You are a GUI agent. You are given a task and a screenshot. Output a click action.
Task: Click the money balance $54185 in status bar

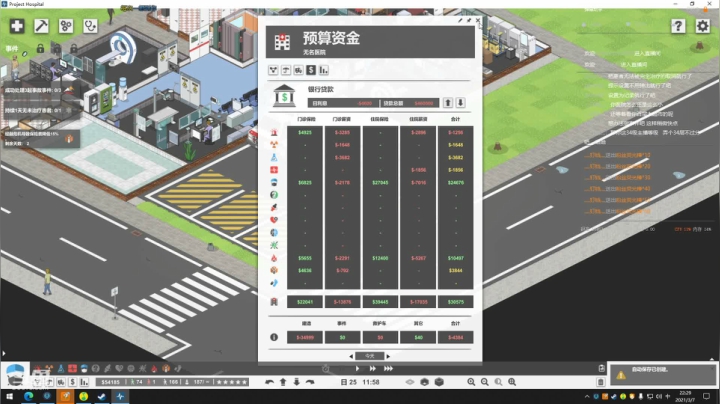[110, 382]
